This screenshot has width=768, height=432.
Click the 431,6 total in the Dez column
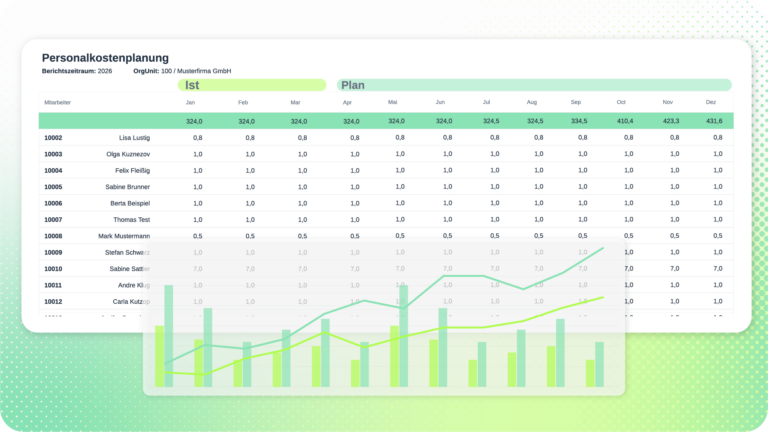714,121
